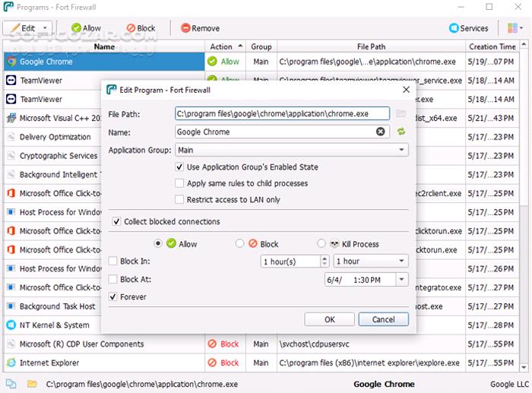The width and height of the screenshot is (532, 393).
Task: Open the colored grid options dropdown
Action: click(515, 28)
